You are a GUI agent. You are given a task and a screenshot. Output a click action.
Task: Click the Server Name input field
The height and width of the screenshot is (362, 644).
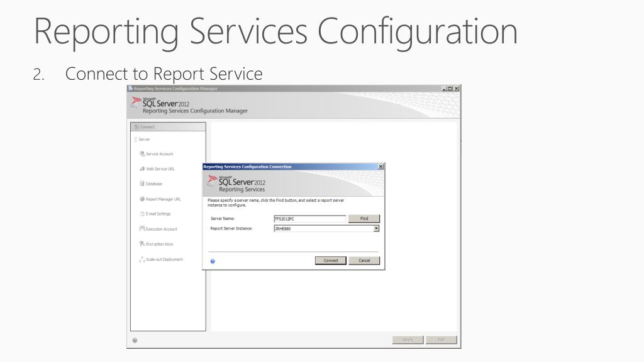(310, 219)
